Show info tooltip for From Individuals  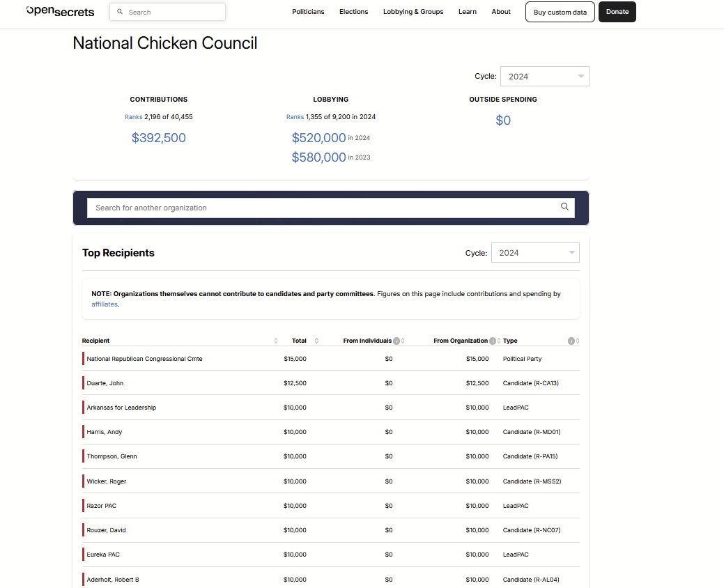pyautogui.click(x=396, y=341)
